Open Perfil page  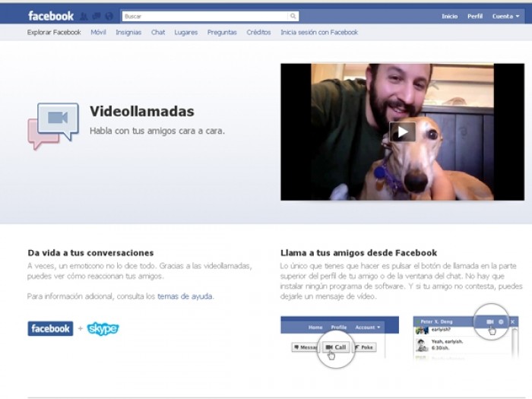(x=475, y=16)
